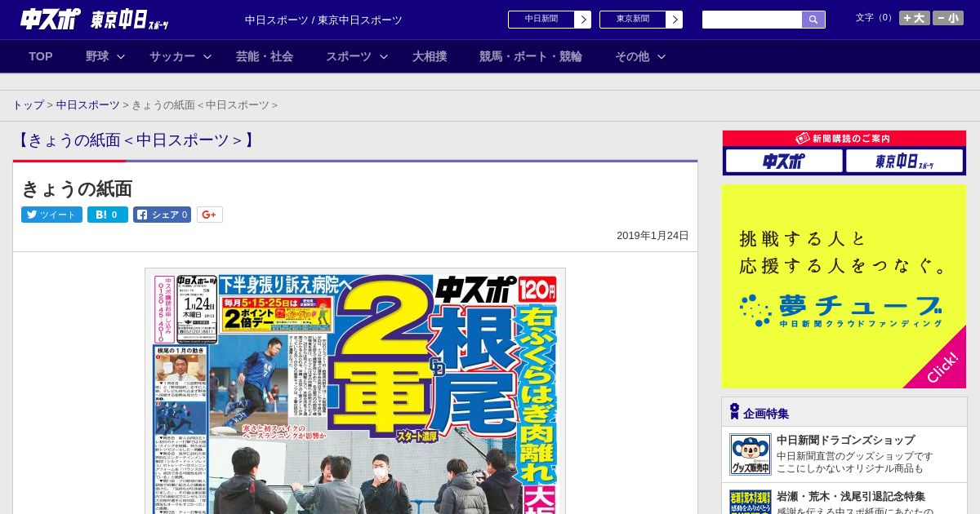This screenshot has width=980, height=514.
Task: Expand the 野球 dropdown chevron
Action: point(121,56)
